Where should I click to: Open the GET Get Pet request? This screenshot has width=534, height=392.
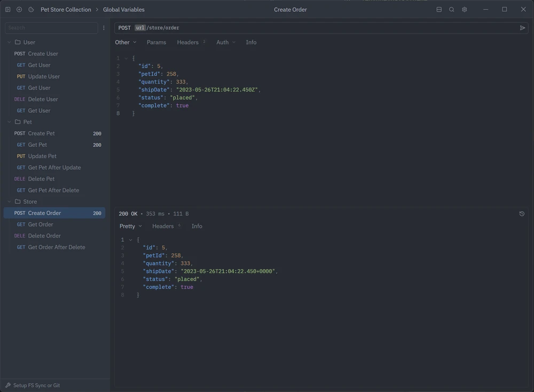[54, 145]
